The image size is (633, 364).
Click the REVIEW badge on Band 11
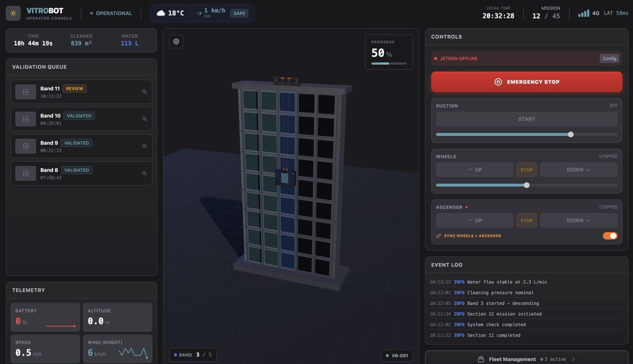click(74, 89)
